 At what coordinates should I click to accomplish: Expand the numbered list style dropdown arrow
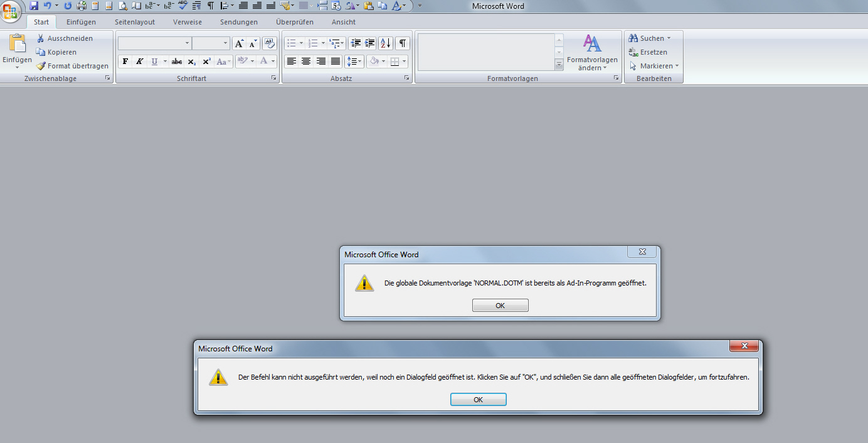(323, 43)
